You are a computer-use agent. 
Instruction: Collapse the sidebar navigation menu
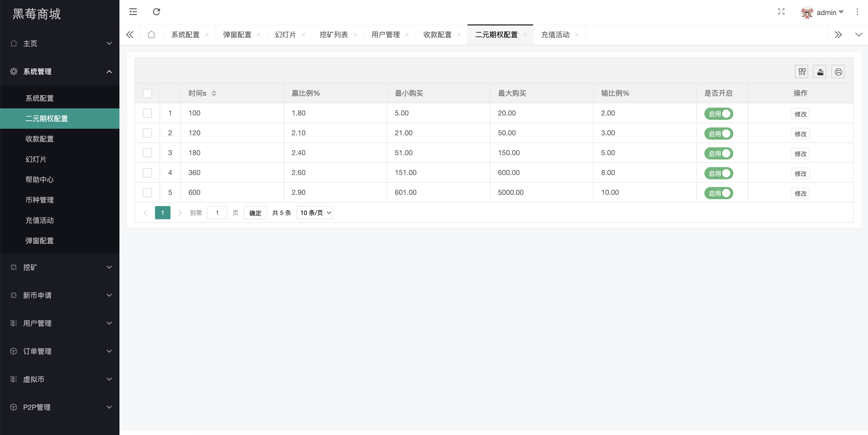coord(133,12)
